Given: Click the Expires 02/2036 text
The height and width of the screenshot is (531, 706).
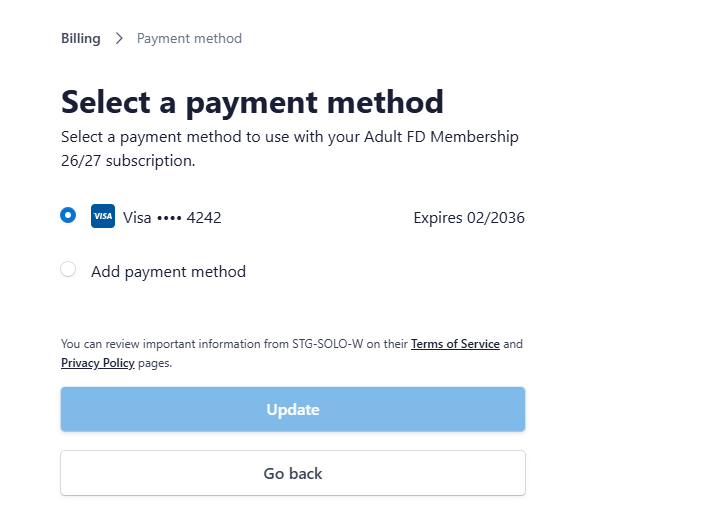Looking at the screenshot, I should 469,217.
